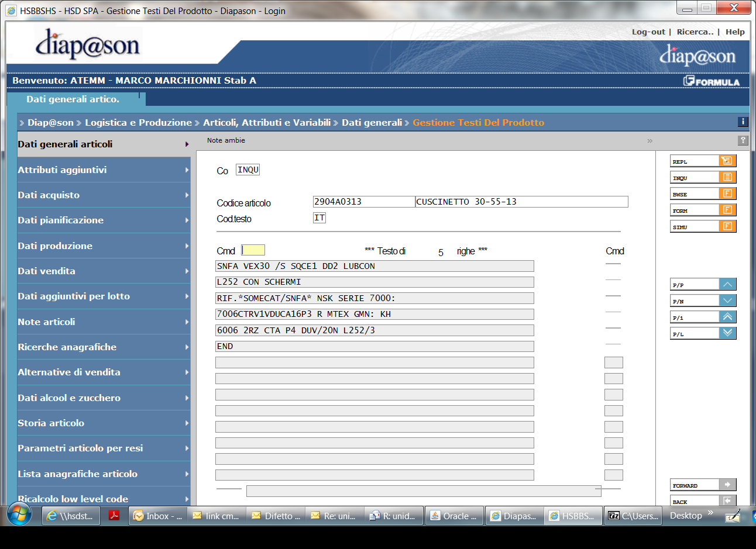Expand Storia articolo menu arrow
Image resolution: width=756 pixels, height=549 pixels.
click(187, 423)
